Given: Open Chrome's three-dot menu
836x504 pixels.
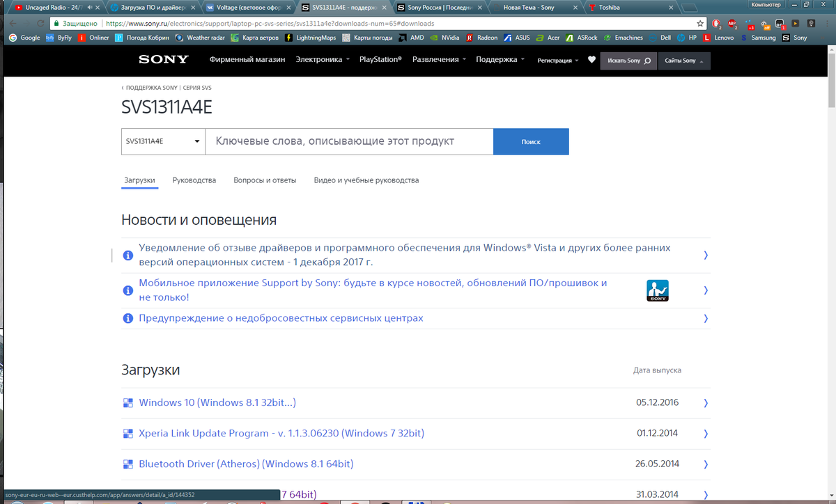Looking at the screenshot, I should pos(828,23).
